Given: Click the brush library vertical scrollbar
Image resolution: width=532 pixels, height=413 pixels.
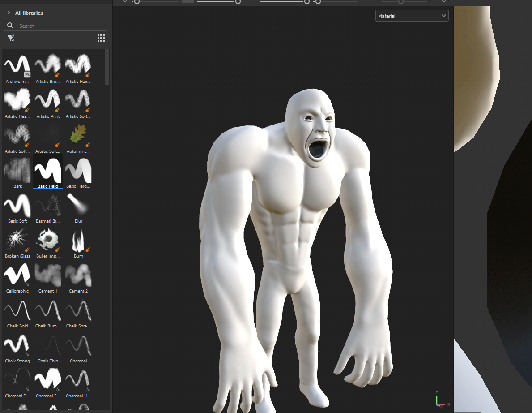Looking at the screenshot, I should (107, 67).
